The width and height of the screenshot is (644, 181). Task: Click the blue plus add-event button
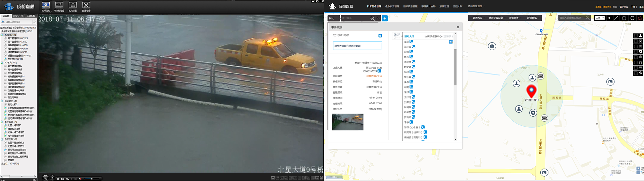[x=385, y=18]
